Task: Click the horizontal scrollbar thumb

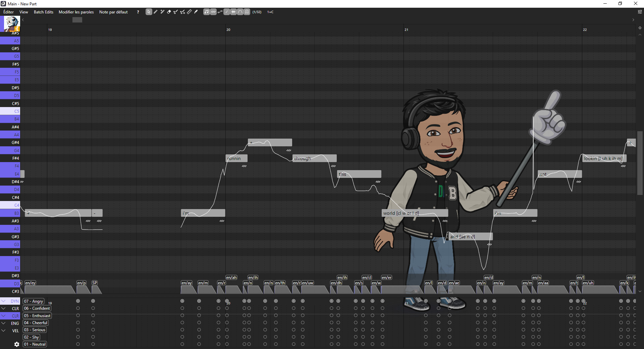Action: click(x=77, y=20)
